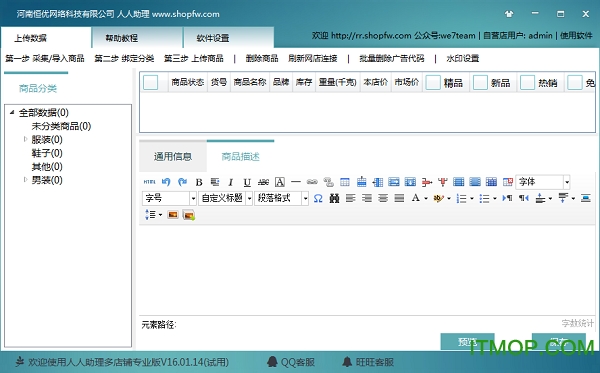Apply strikethrough with ABC icon
This screenshot has height=373, width=600.
263,182
